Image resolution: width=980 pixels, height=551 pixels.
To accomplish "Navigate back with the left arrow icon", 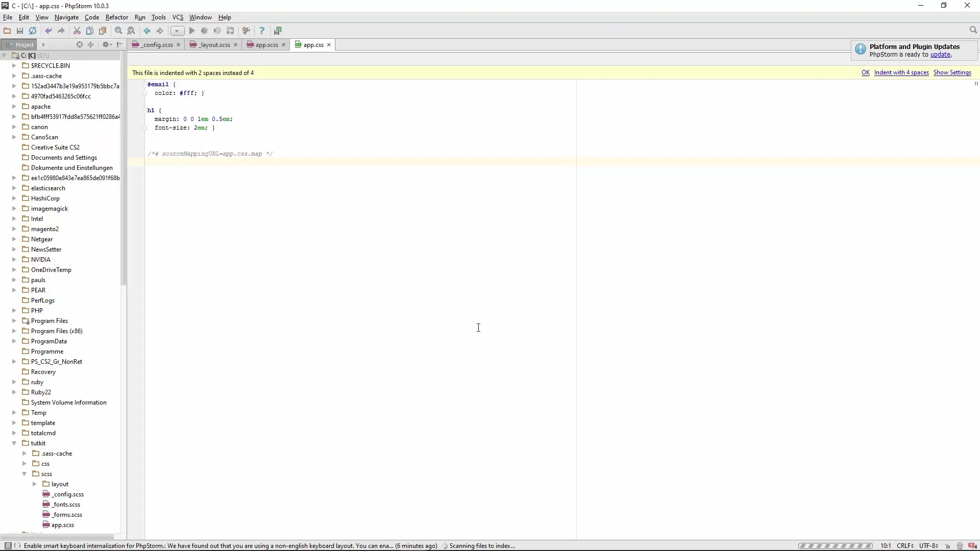I will [147, 31].
